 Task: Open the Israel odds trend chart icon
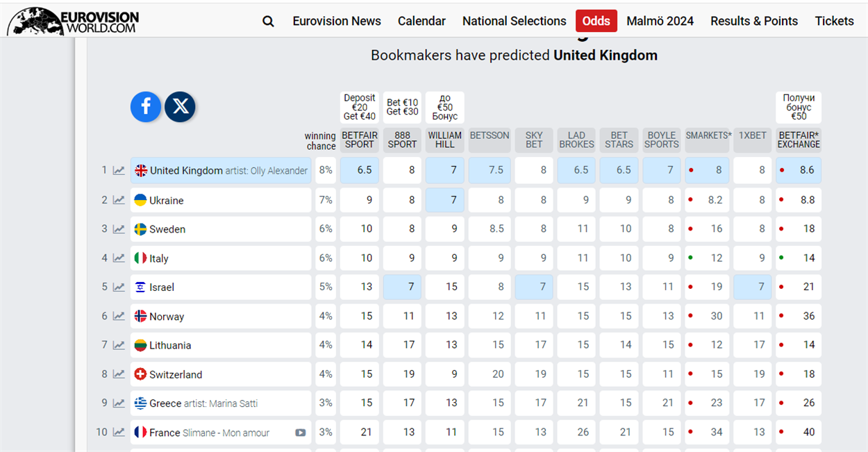tap(119, 287)
